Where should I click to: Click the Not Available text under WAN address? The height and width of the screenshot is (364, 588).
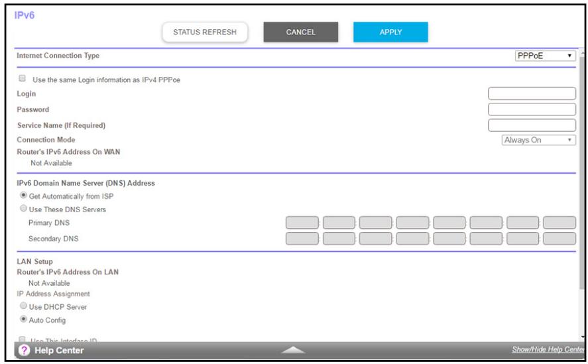click(x=51, y=163)
